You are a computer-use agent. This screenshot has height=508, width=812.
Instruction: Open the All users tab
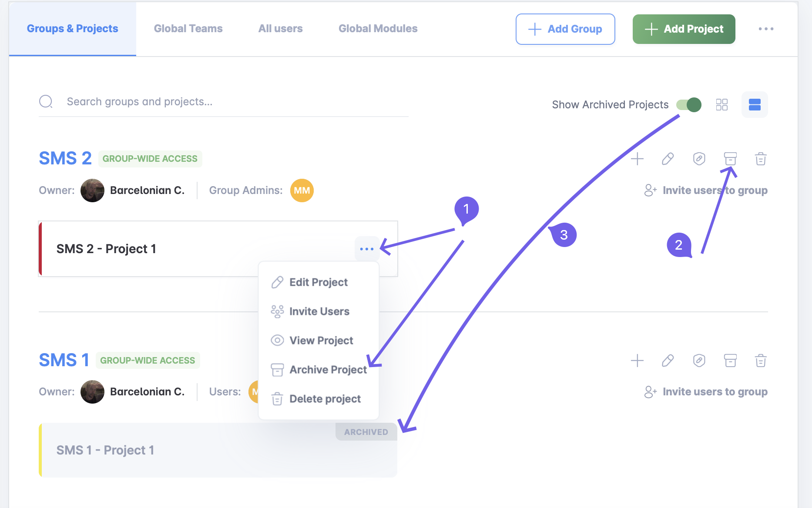[x=280, y=29]
